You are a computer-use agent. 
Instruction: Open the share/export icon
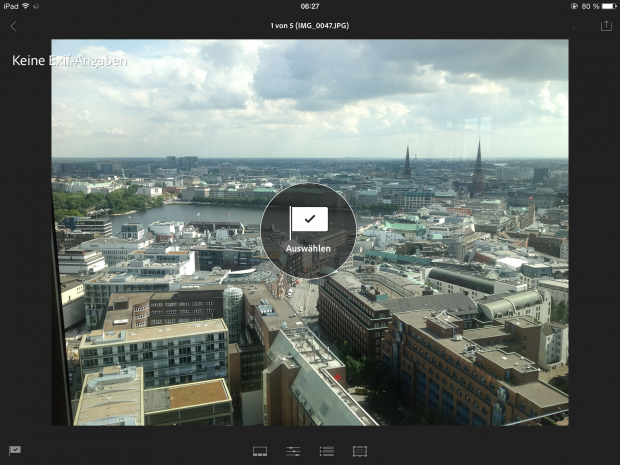606,26
